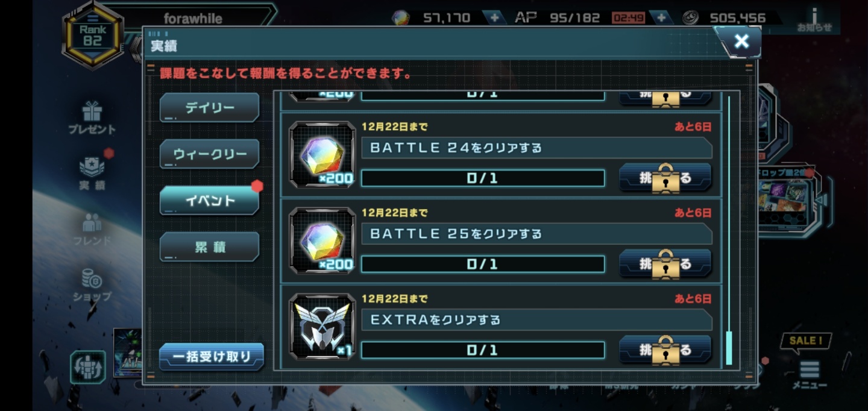
Task: Tap the green unit-swap icon at bottom left
Action: point(88,367)
